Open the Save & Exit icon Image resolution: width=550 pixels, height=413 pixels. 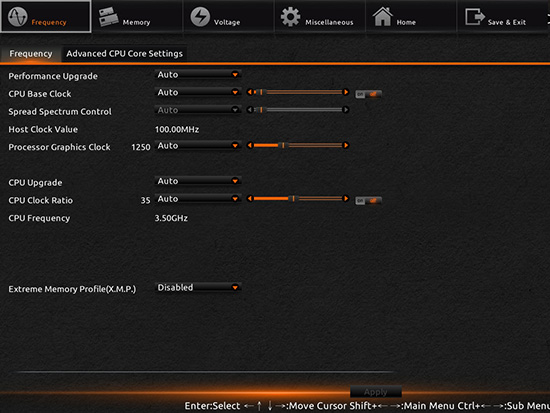click(x=475, y=16)
